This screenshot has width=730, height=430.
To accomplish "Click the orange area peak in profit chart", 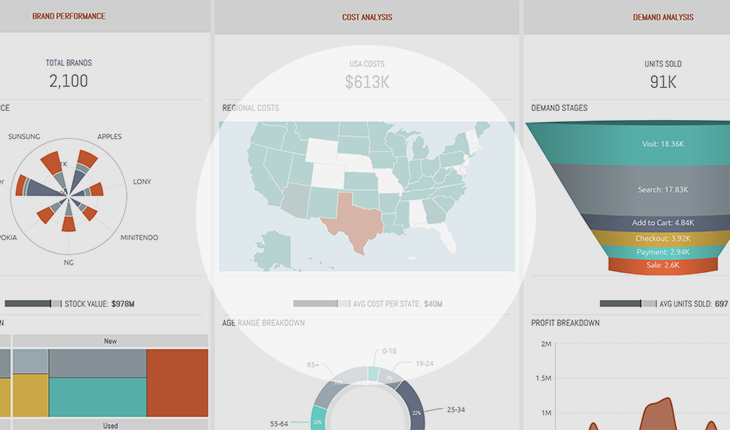I will click(657, 413).
